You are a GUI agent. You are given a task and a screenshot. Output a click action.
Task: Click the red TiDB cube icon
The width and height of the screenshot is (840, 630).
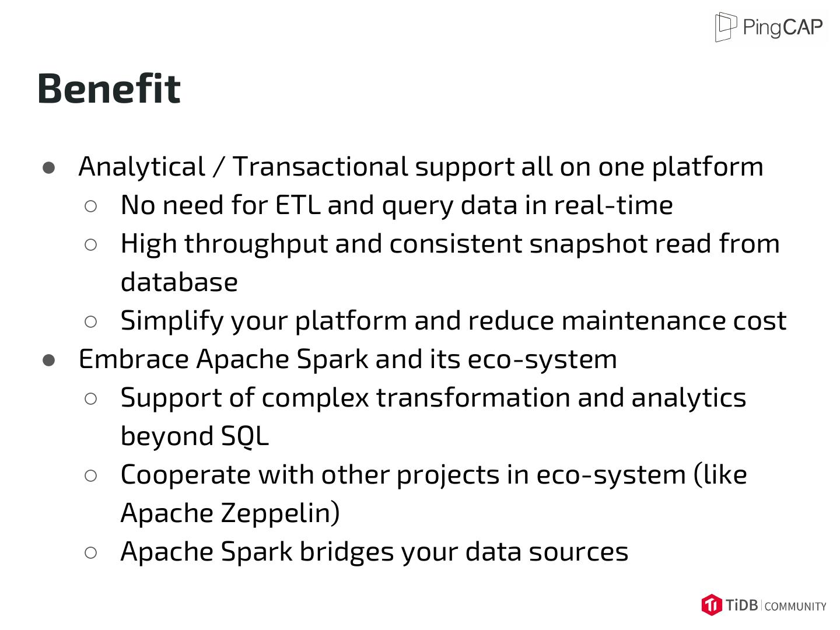[712, 605]
